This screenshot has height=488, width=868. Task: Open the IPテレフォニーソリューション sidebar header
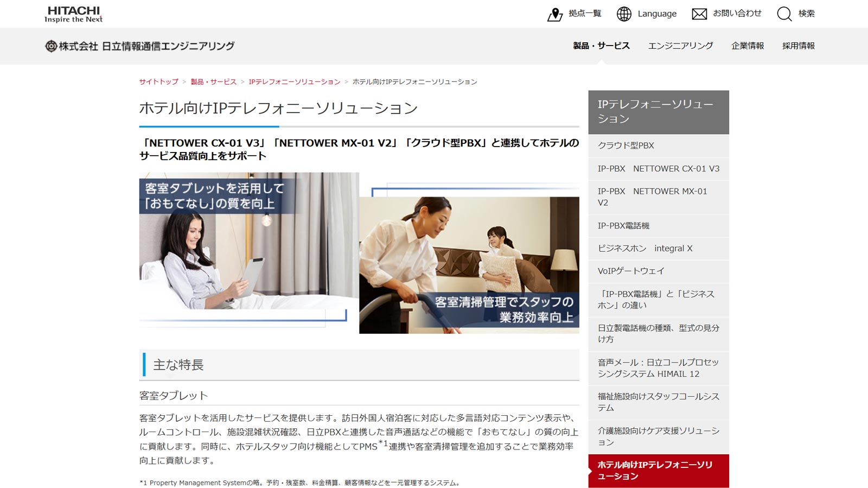point(658,112)
